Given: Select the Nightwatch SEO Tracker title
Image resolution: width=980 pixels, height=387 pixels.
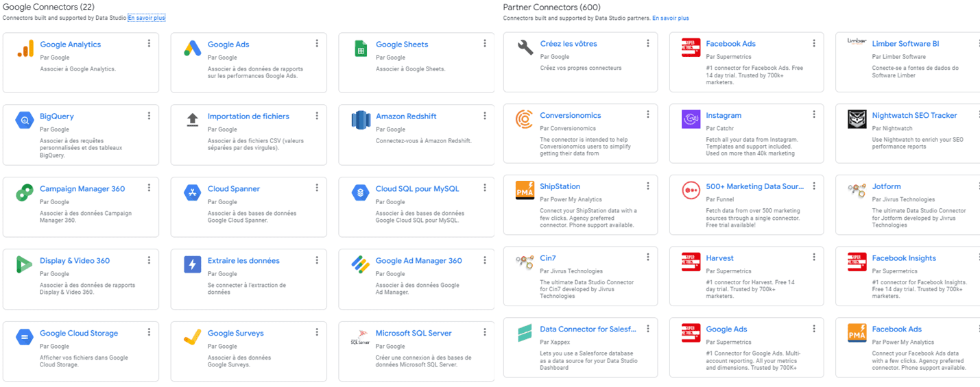Looking at the screenshot, I should coord(914,115).
